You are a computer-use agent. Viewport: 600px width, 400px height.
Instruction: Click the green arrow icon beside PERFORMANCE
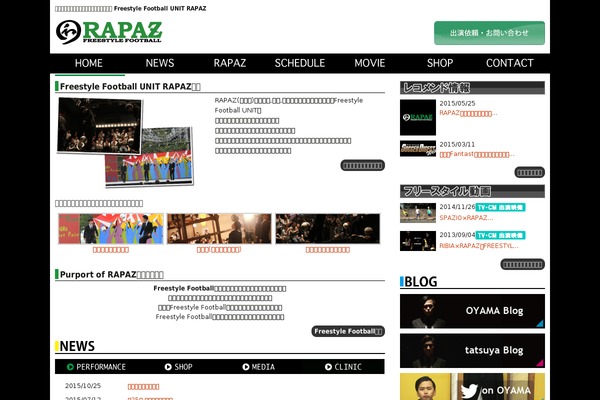[x=70, y=367]
